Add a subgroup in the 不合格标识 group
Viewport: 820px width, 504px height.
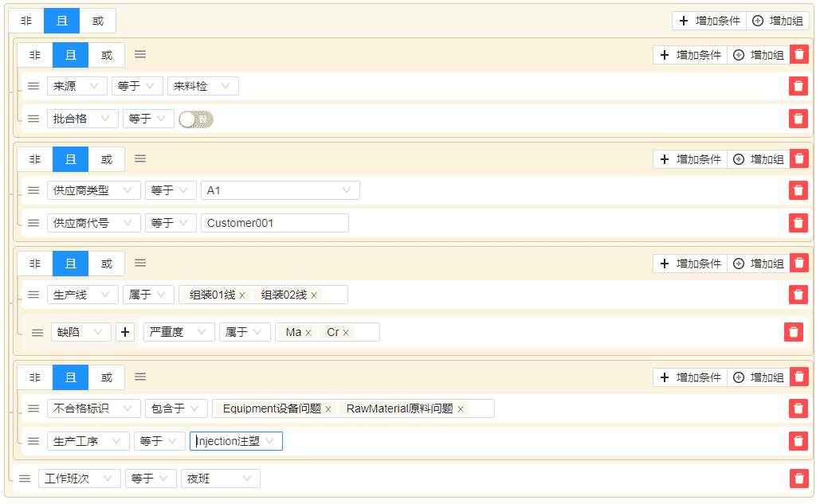[x=759, y=377]
